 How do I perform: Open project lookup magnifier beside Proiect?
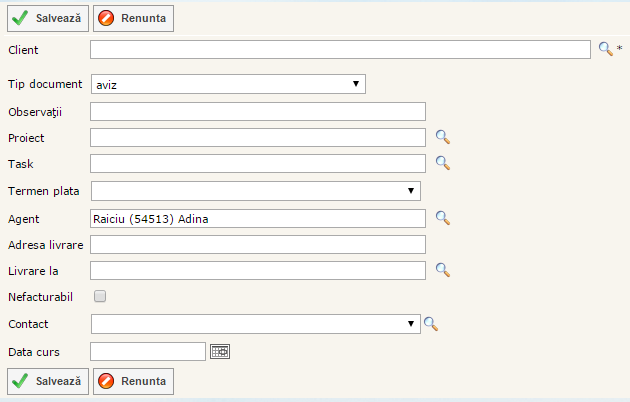point(443,137)
